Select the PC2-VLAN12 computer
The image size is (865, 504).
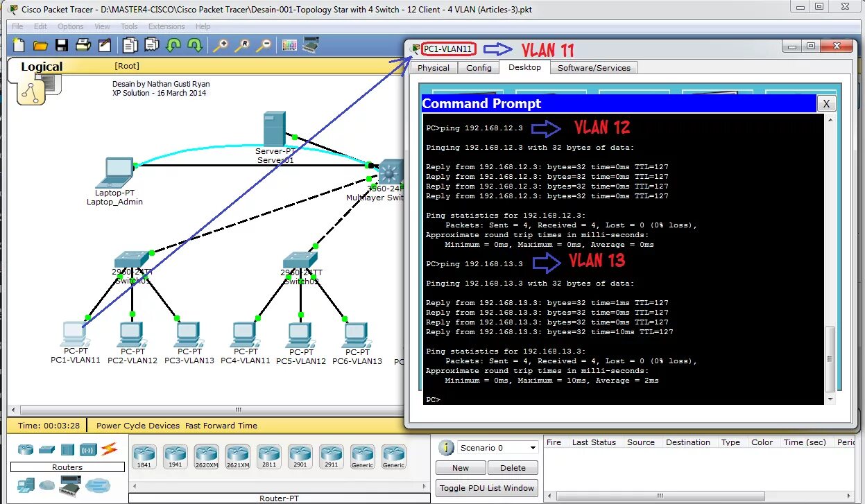coord(131,333)
